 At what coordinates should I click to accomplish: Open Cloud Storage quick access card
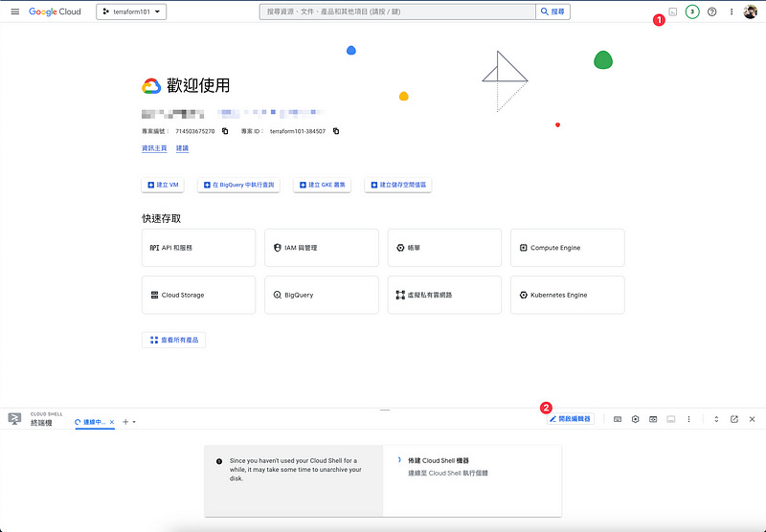tap(198, 295)
